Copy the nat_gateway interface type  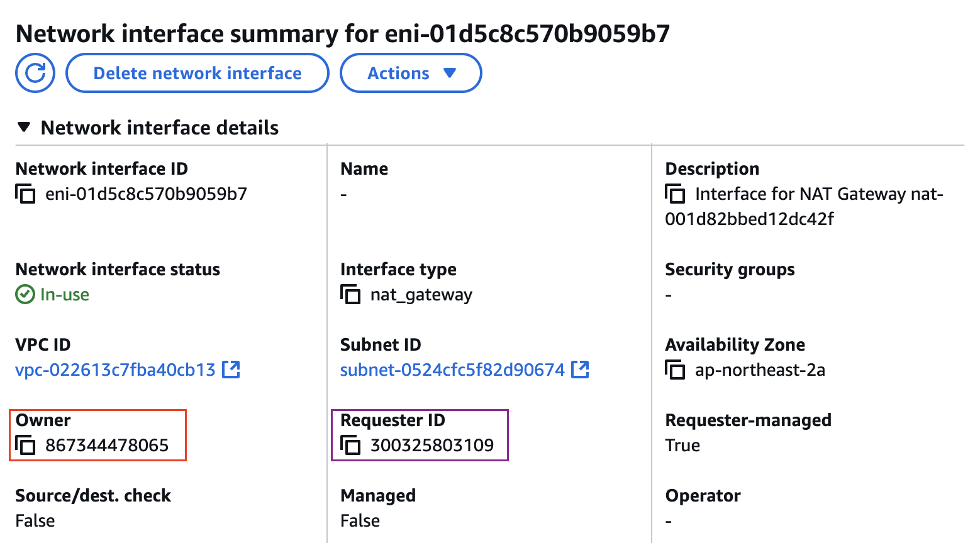[350, 294]
